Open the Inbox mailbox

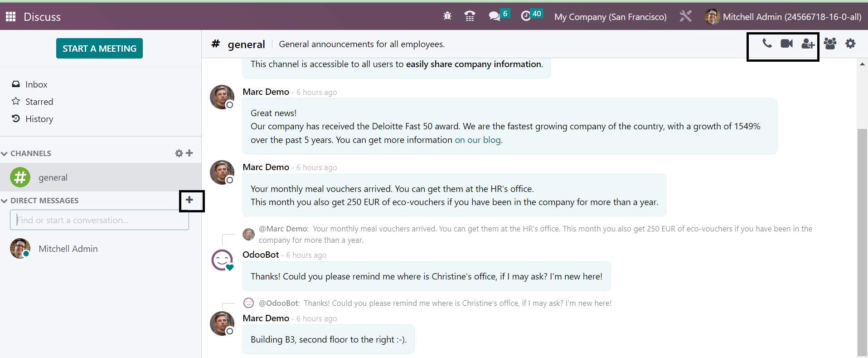(36, 84)
